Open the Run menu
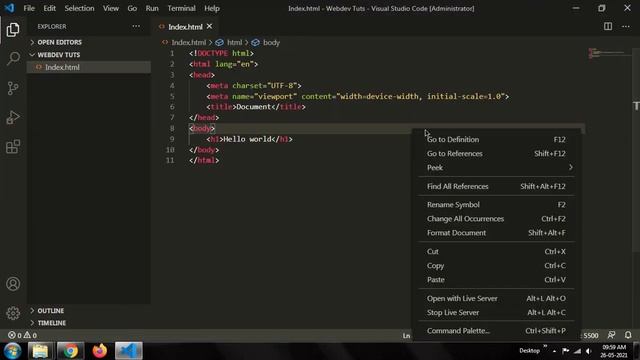 [x=152, y=8]
